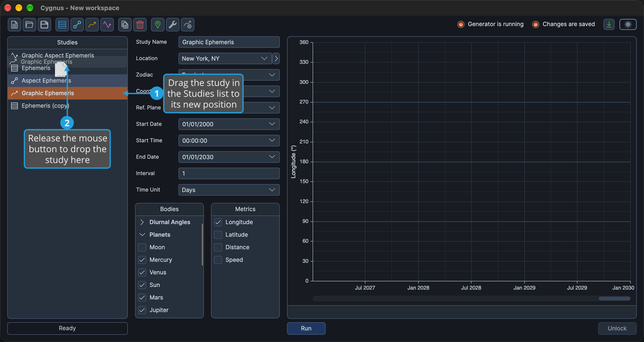The width and height of the screenshot is (644, 342).
Task: Duplicate the selected study with the copy icon
Action: (125, 25)
